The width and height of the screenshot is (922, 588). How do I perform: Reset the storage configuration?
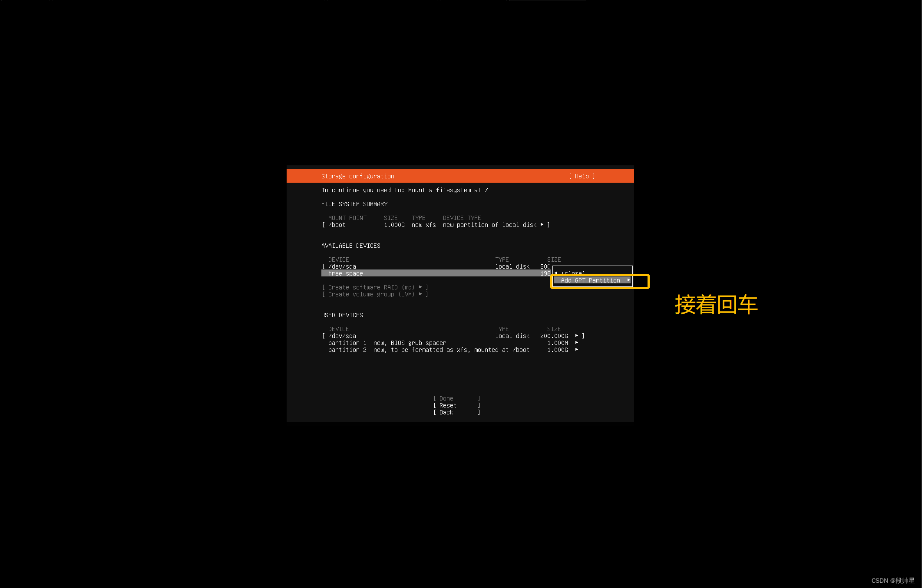447,405
